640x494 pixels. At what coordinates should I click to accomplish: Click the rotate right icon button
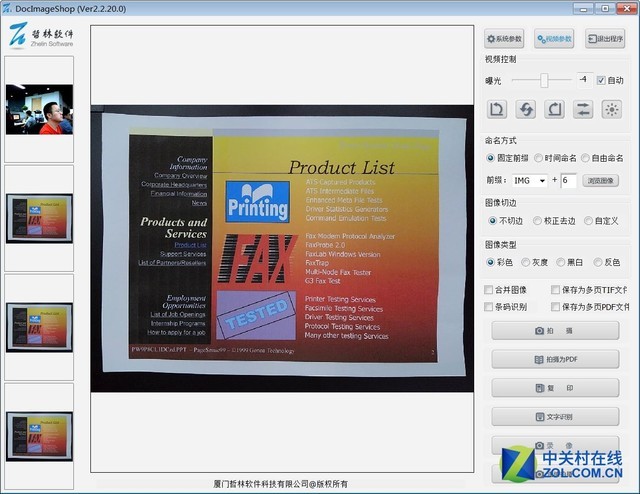[x=554, y=110]
